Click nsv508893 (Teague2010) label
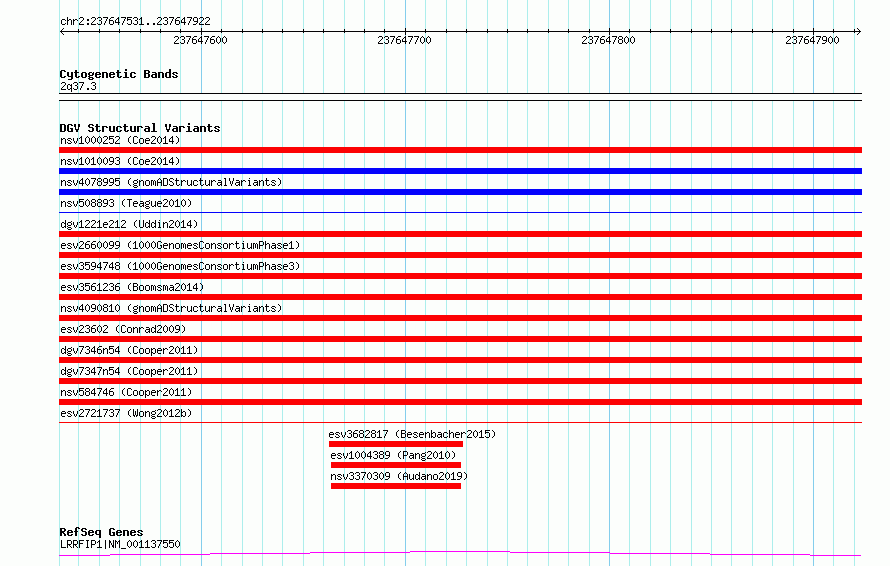Viewport: 890px width, 566px height. pos(126,203)
